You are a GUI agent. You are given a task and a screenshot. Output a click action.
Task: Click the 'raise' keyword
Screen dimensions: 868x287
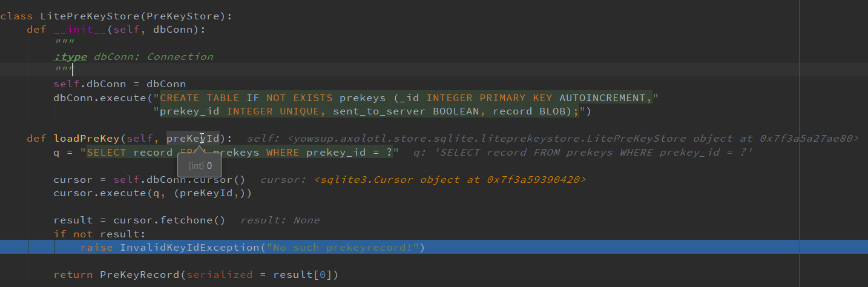click(x=96, y=248)
